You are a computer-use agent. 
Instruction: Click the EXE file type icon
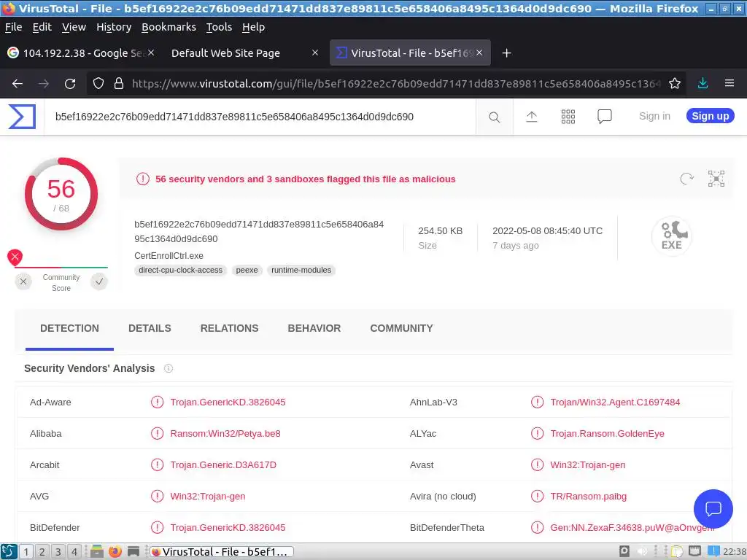tap(671, 236)
